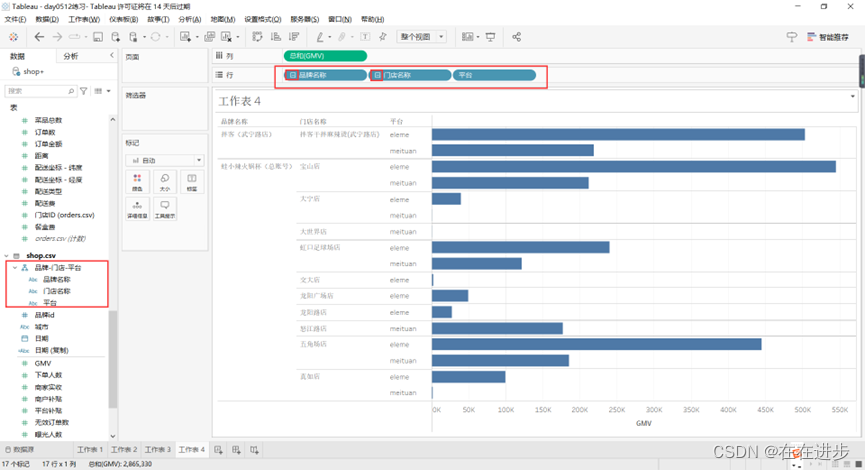This screenshot has height=470, width=865.
Task: Select the 城市 dimension field
Action: (41, 327)
